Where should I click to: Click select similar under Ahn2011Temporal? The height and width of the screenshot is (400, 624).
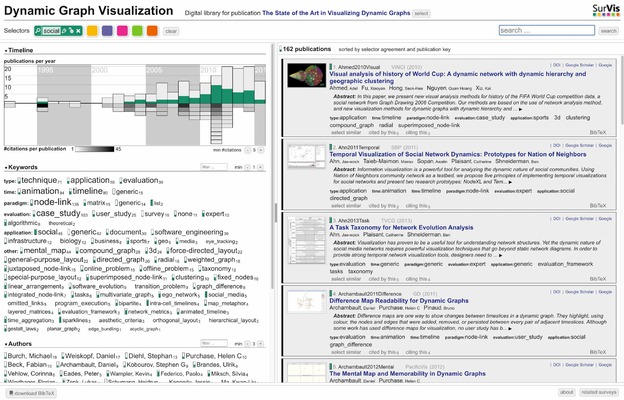click(346, 206)
